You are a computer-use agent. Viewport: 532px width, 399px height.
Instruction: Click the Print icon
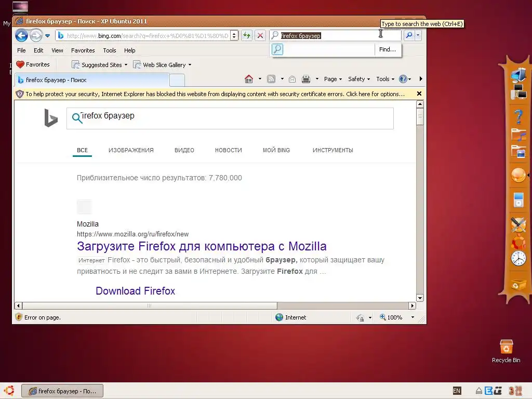(306, 79)
